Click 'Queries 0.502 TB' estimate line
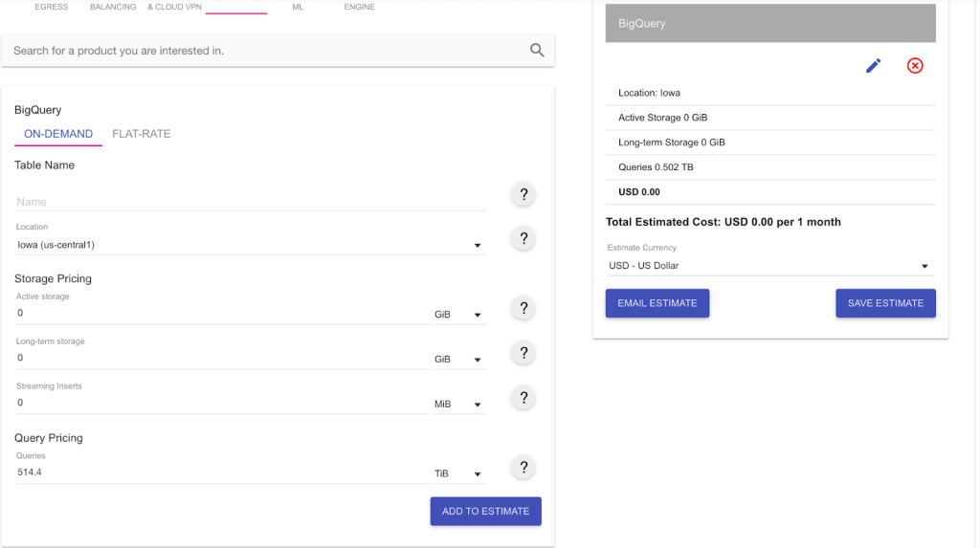The height and width of the screenshot is (548, 980). click(x=770, y=167)
